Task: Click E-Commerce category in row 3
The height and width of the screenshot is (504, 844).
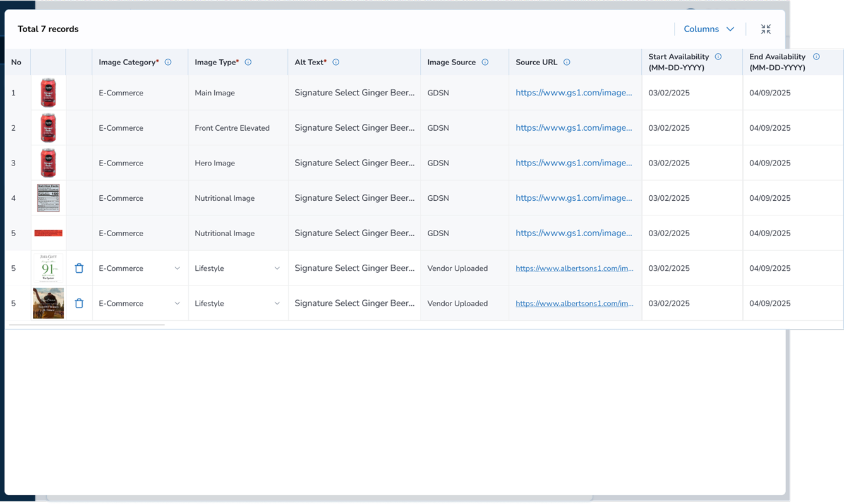Action: pos(121,163)
